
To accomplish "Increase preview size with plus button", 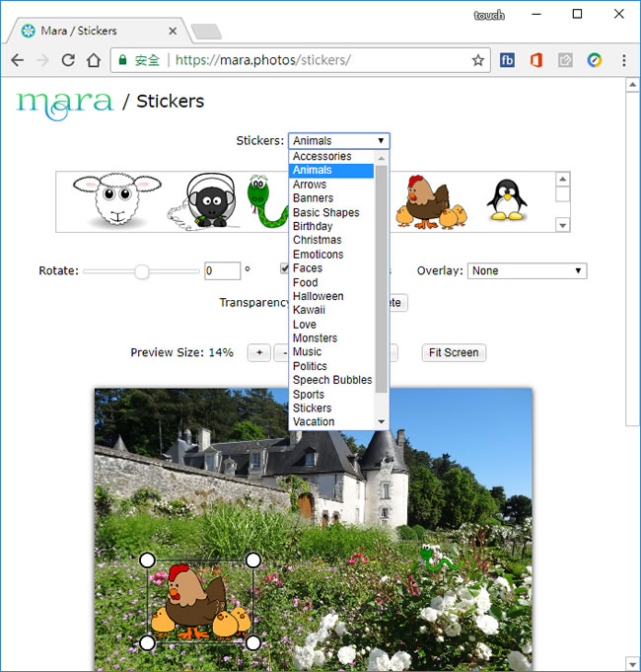I will [x=259, y=352].
